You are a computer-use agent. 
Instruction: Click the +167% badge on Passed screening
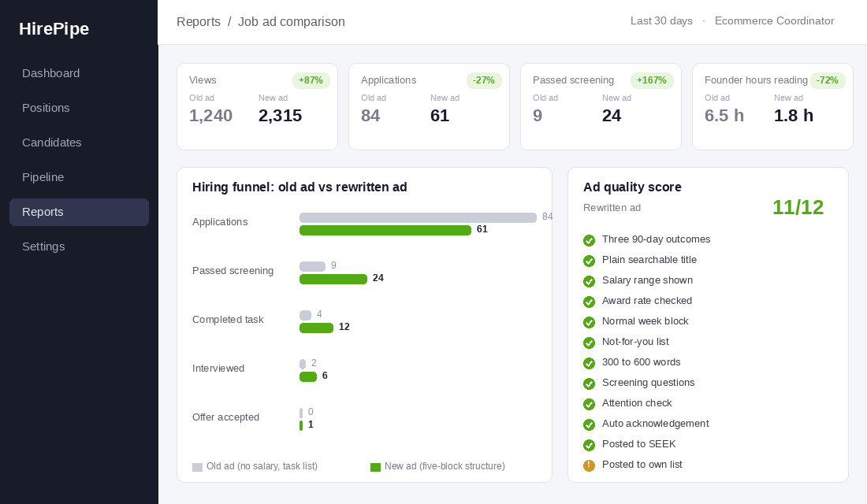click(x=651, y=80)
